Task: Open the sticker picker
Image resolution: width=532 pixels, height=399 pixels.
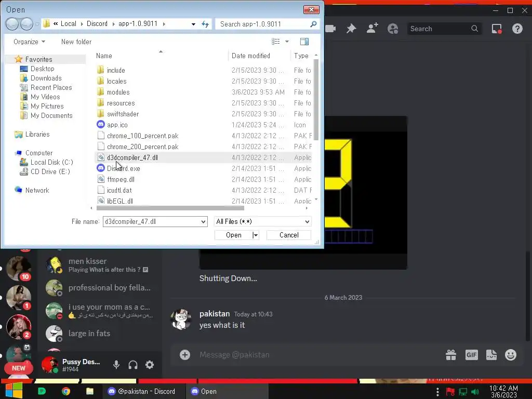Action: pyautogui.click(x=491, y=355)
